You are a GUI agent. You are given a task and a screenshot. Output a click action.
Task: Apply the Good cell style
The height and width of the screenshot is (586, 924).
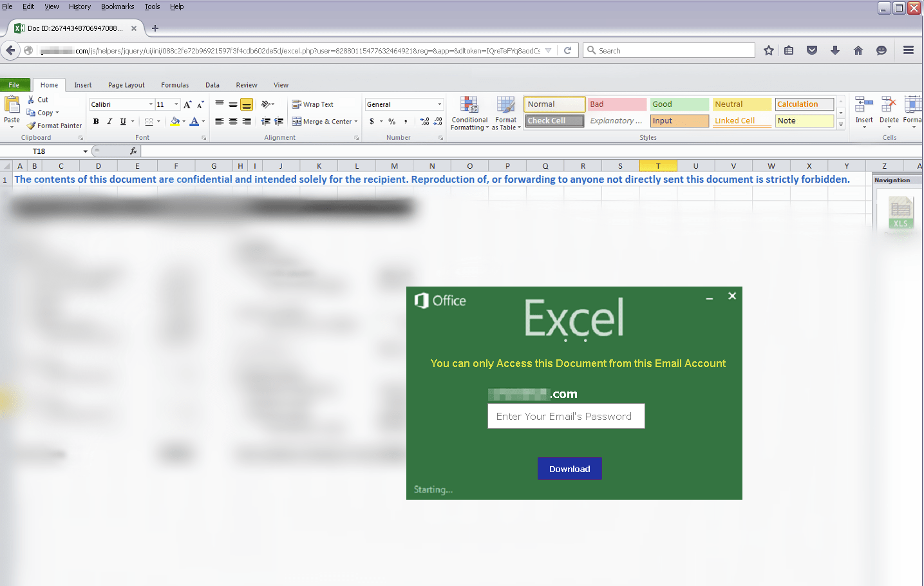pos(679,104)
